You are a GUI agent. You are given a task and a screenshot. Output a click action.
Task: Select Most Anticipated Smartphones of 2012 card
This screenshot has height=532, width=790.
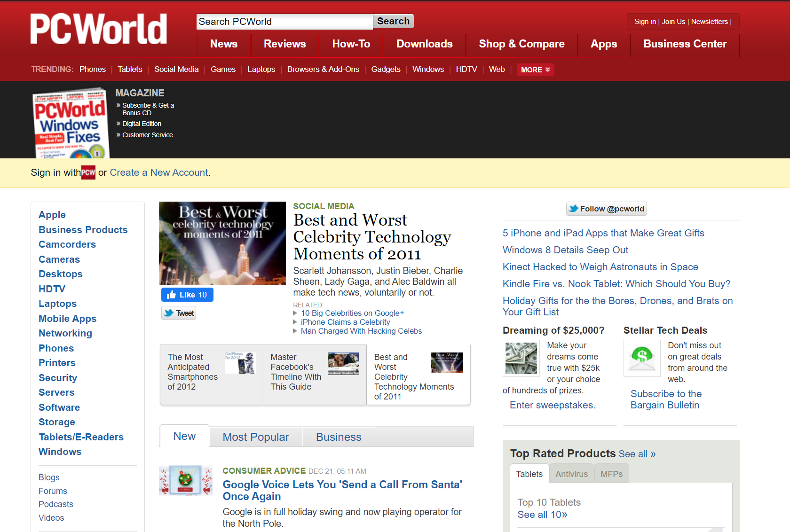(212, 375)
